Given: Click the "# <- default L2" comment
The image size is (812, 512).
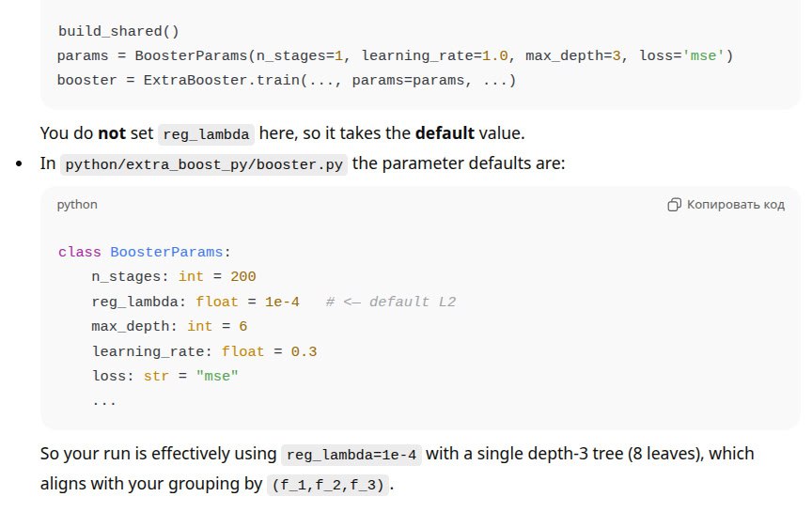Looking at the screenshot, I should pyautogui.click(x=391, y=302).
